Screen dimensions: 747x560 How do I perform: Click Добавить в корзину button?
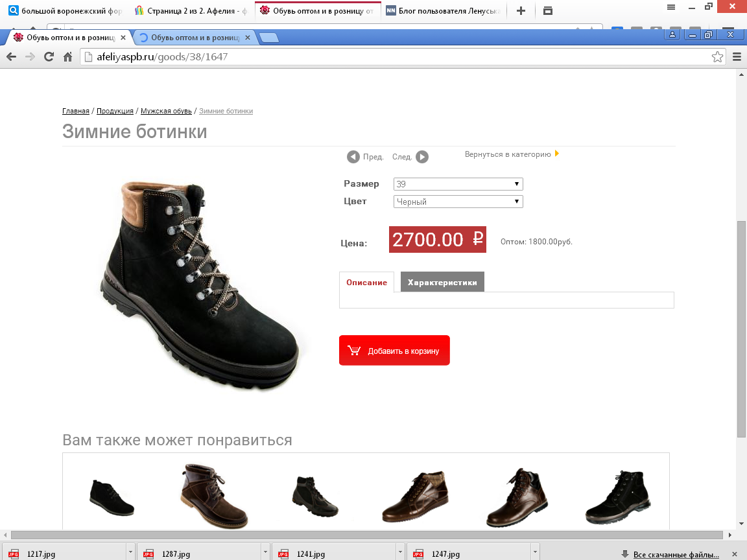(x=394, y=351)
